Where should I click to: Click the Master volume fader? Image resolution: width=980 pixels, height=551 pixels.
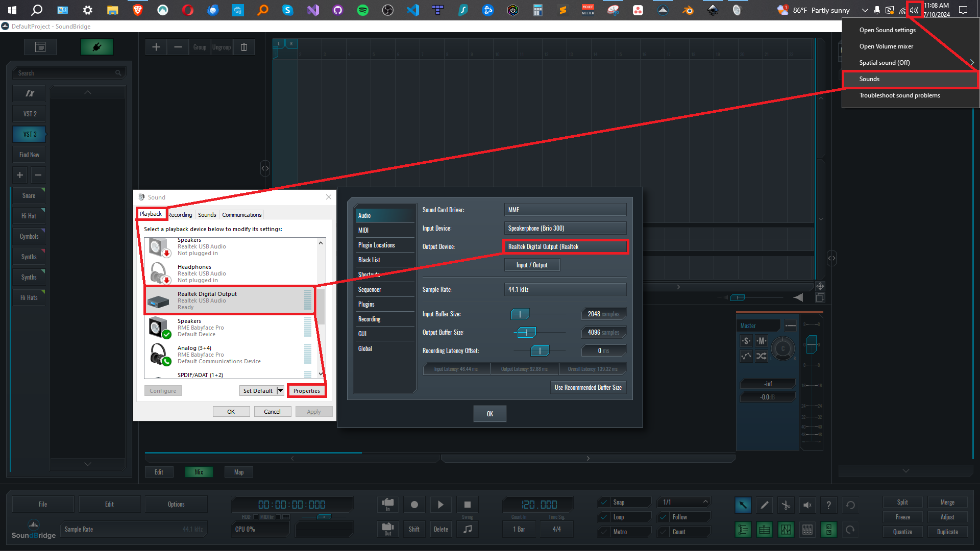click(811, 344)
